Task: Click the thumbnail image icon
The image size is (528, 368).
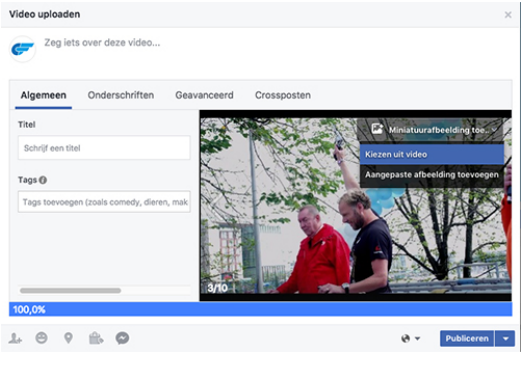Action: tap(377, 129)
